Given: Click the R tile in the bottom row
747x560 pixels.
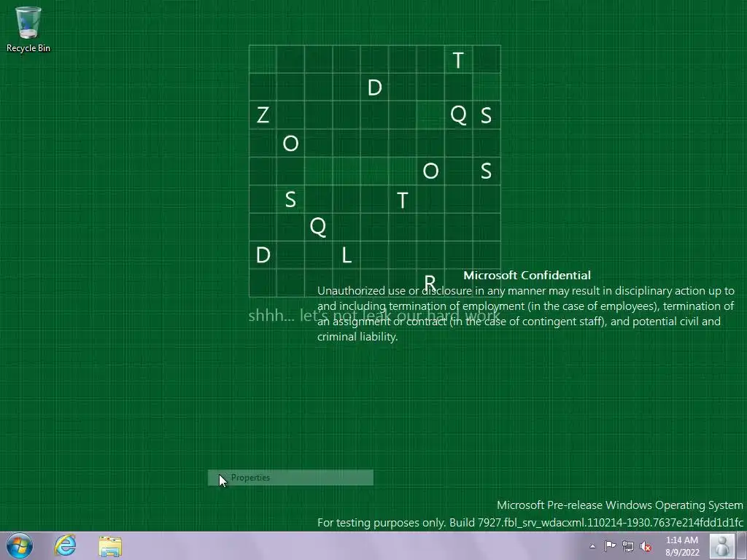Looking at the screenshot, I should click(430, 283).
